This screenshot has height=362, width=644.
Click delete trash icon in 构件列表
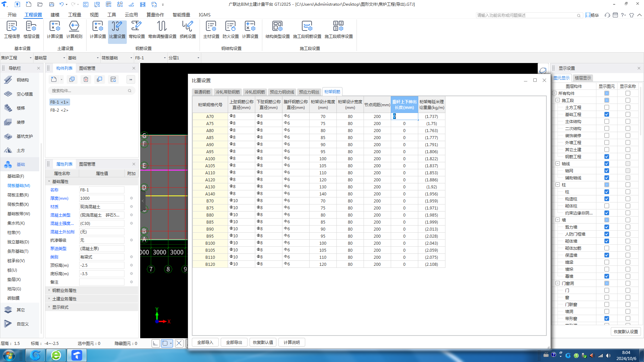pyautogui.click(x=86, y=79)
